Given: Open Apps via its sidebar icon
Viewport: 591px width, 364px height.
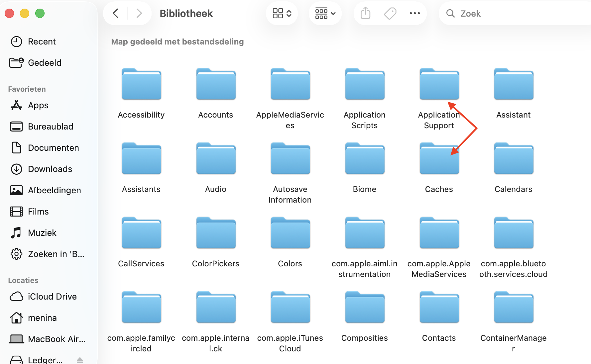Looking at the screenshot, I should point(16,105).
